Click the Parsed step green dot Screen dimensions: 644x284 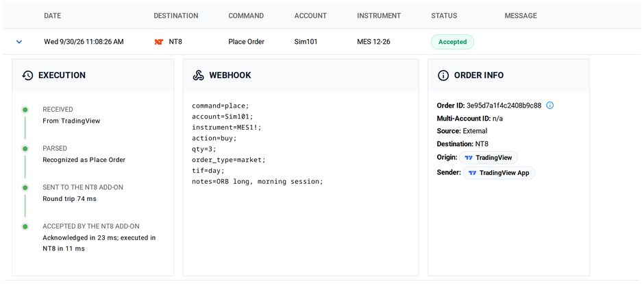tap(25, 148)
